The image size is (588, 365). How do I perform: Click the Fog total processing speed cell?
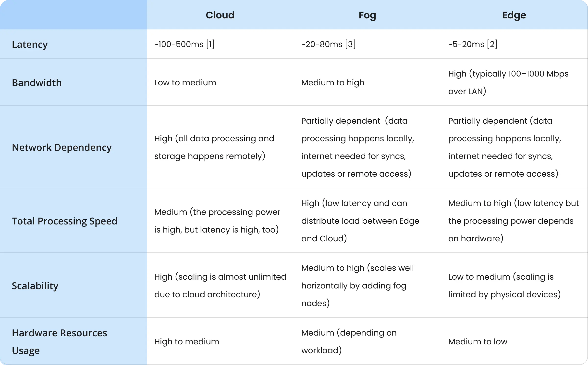point(360,221)
